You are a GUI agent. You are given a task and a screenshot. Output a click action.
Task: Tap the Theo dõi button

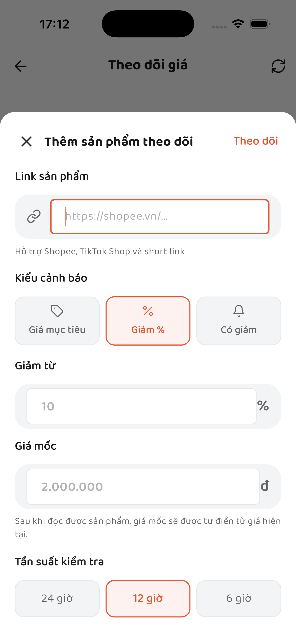256,141
